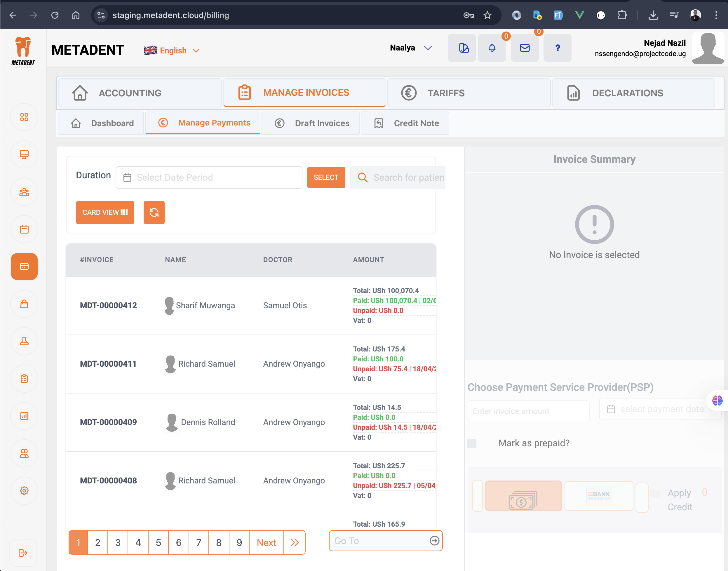Check the Mark as prepaid checkbox
This screenshot has width=728, height=571.
pyautogui.click(x=472, y=443)
